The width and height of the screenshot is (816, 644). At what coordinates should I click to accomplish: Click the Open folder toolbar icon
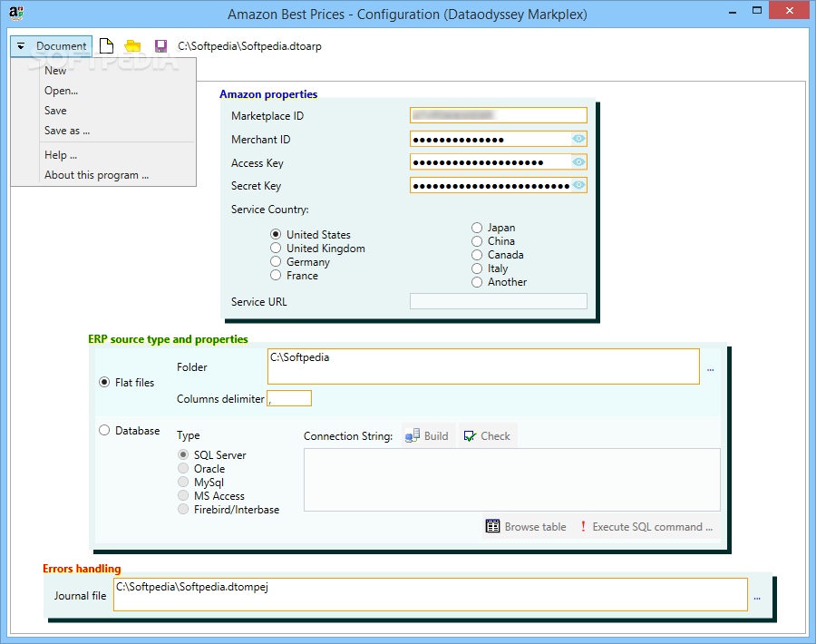click(x=132, y=46)
